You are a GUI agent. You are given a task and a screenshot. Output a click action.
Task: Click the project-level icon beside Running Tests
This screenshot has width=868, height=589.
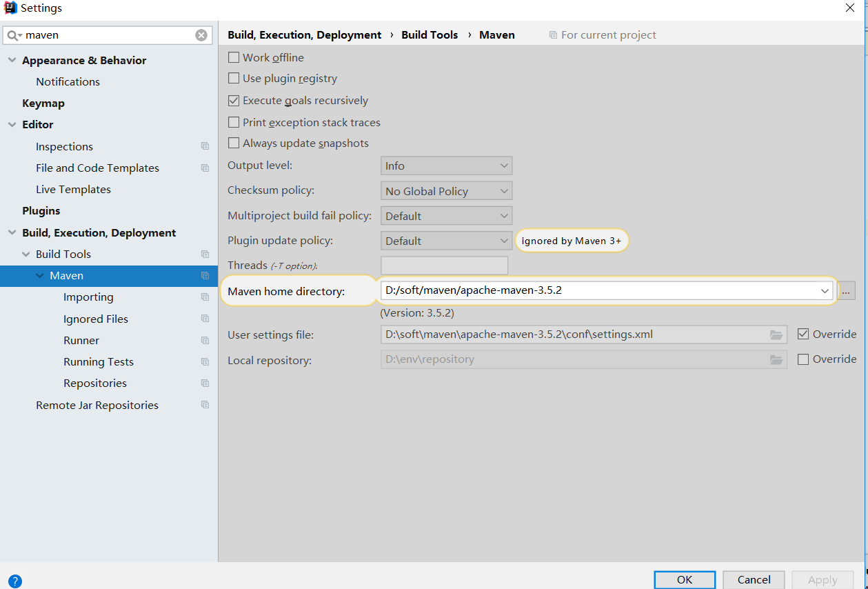coord(205,361)
